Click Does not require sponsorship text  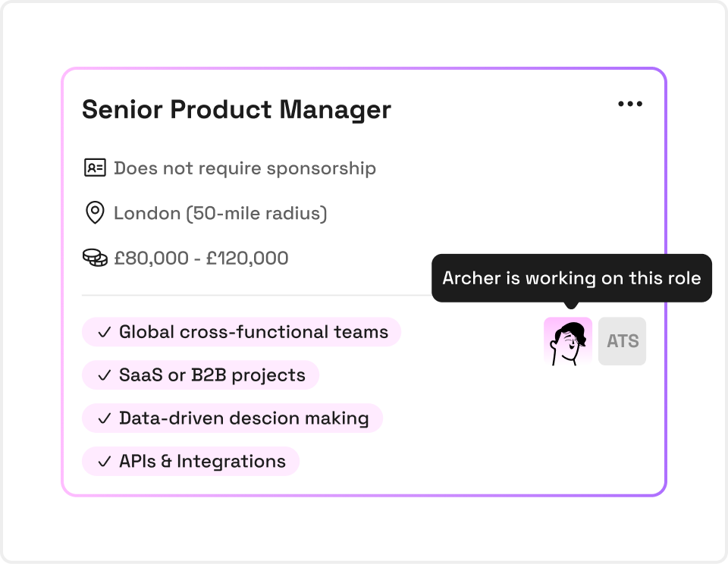tap(245, 168)
